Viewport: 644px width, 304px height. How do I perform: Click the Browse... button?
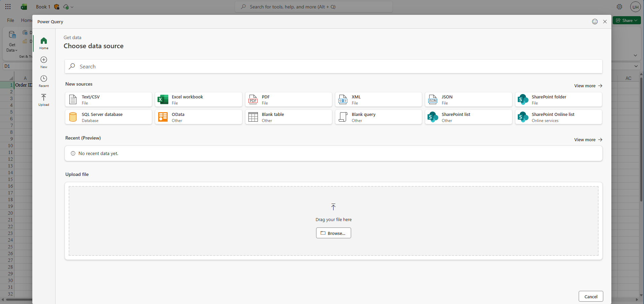333,233
